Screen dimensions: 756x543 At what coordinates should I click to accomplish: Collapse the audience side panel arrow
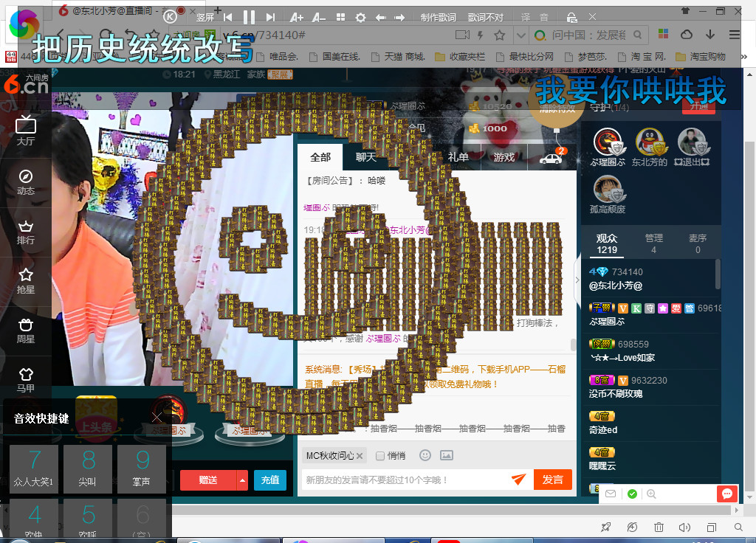click(x=577, y=280)
